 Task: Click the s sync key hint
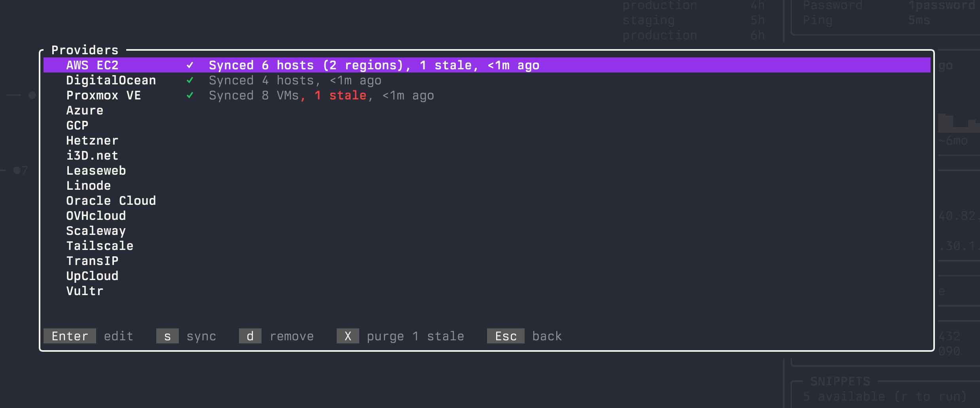(x=186, y=336)
